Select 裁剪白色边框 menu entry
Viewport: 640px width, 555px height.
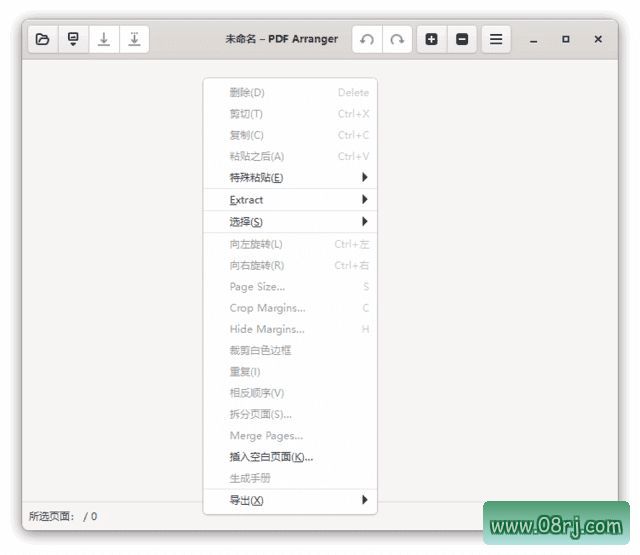pos(290,351)
